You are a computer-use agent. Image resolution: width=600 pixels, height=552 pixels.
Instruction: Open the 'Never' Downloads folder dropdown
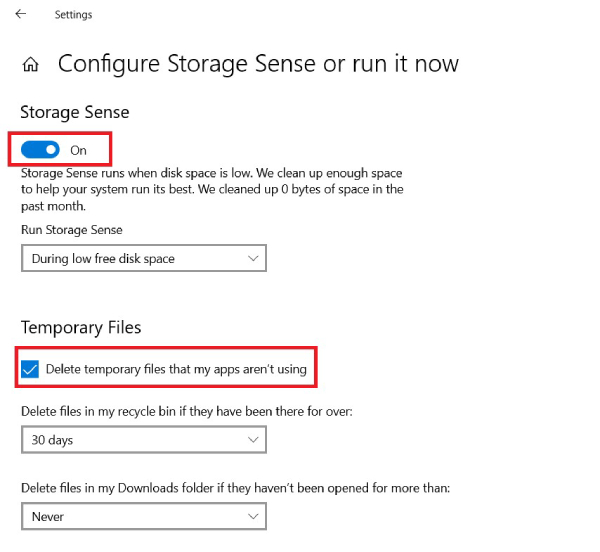tap(143, 517)
